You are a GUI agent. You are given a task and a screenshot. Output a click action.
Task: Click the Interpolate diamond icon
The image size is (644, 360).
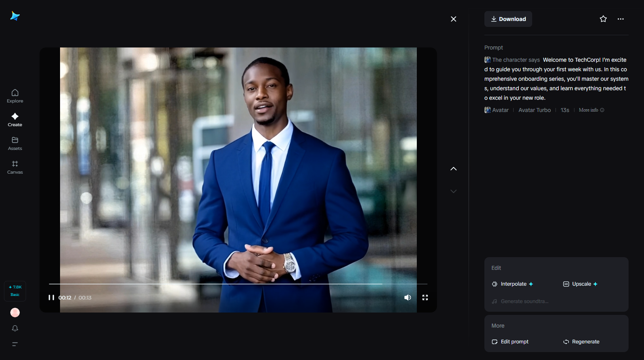pos(495,284)
